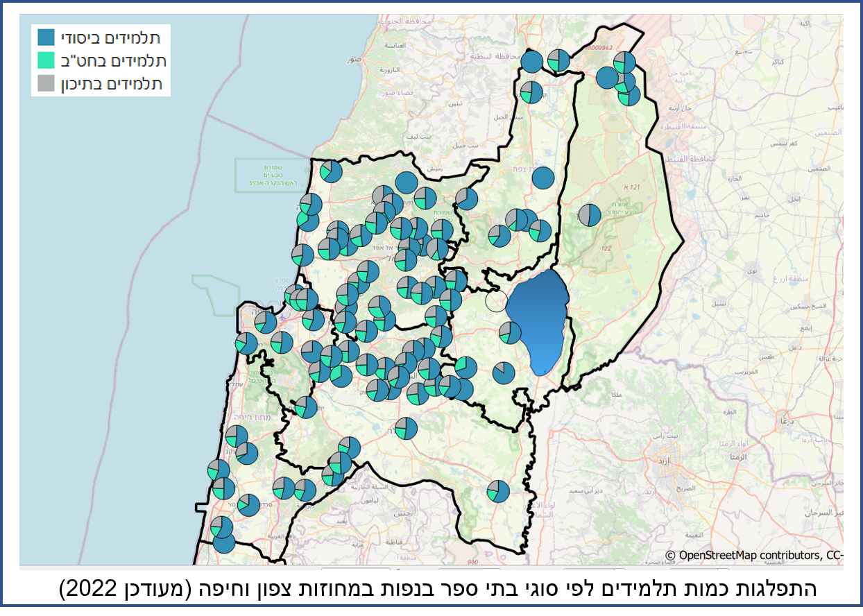Select the empty circle marker beside the lake
The height and width of the screenshot is (616, 863).
(495, 300)
